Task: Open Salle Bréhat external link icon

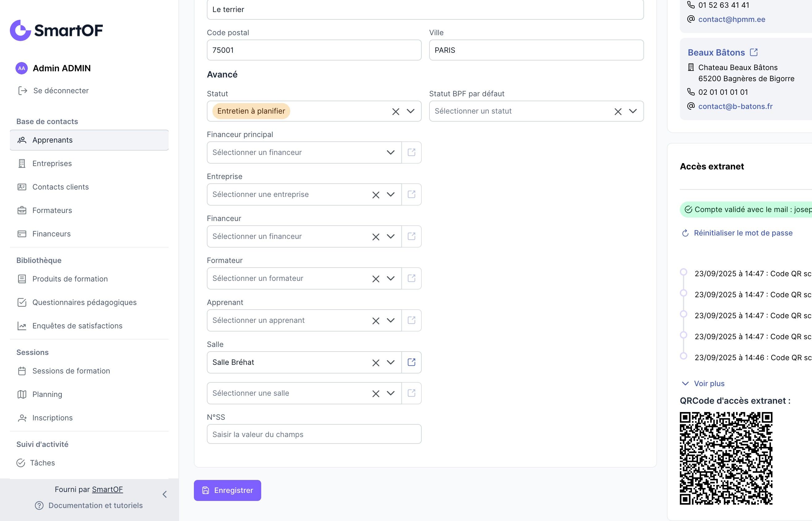Action: 411,362
